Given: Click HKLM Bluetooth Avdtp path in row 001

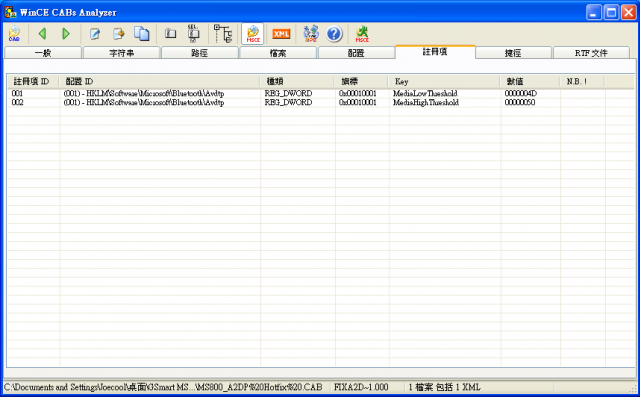Looking at the screenshot, I should click(144, 93).
